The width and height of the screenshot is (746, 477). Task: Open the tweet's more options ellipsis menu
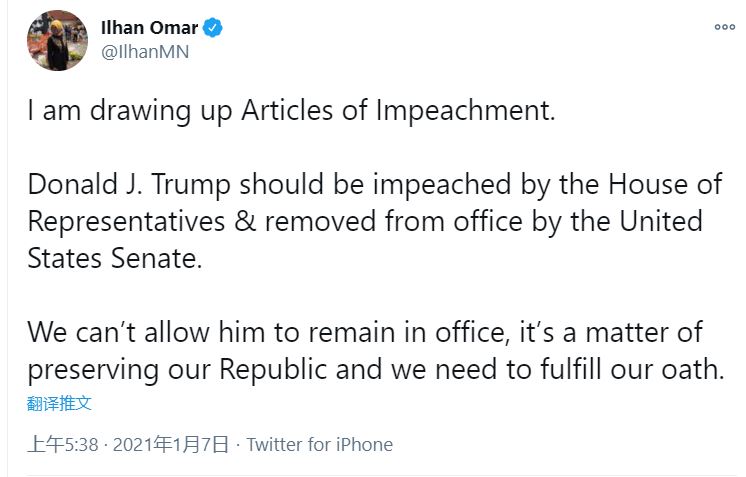pos(724,28)
